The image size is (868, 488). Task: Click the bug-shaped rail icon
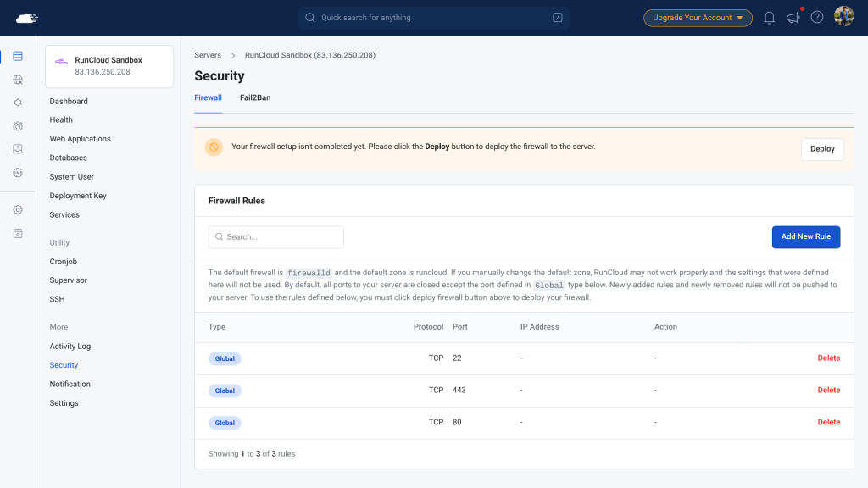[18, 103]
